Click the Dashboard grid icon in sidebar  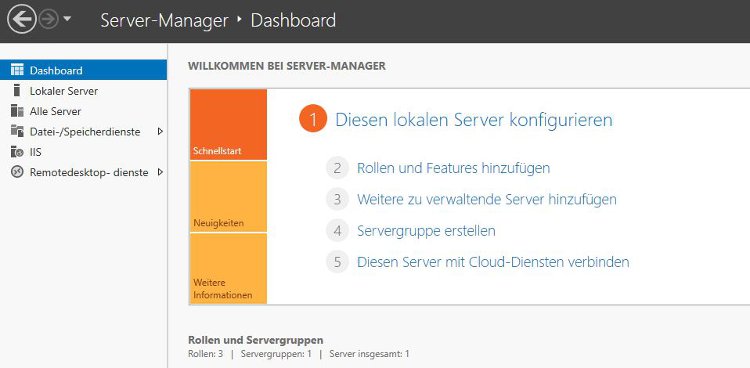coord(17,70)
